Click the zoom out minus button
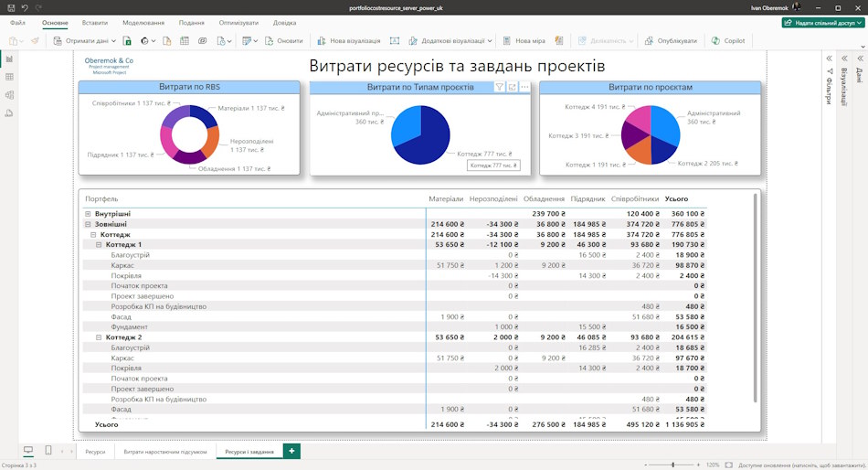 click(645, 465)
